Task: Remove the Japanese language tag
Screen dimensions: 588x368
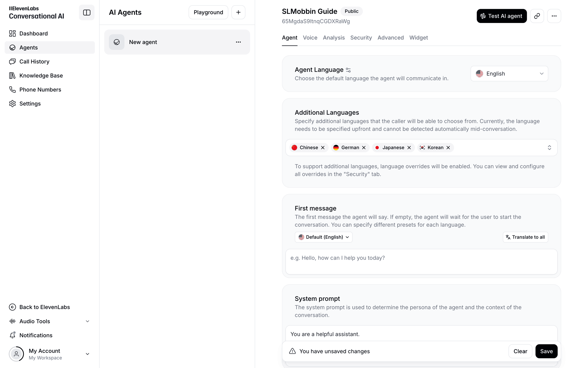Action: tap(409, 148)
